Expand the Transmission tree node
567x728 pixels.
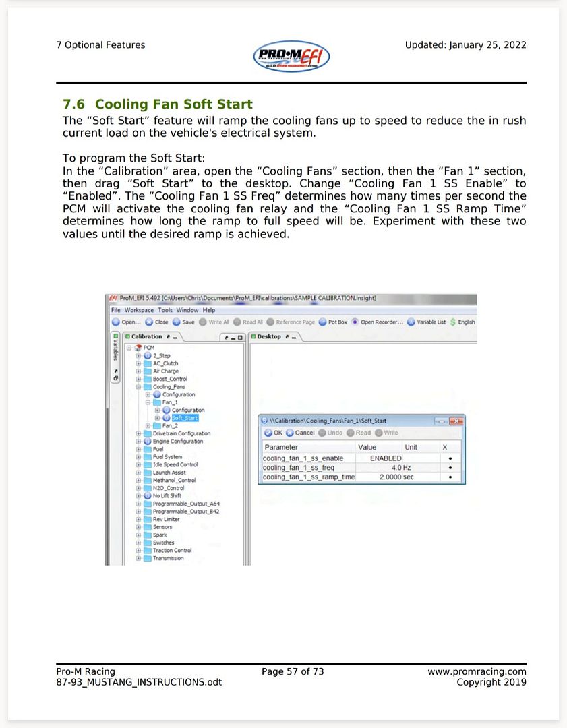(138, 558)
